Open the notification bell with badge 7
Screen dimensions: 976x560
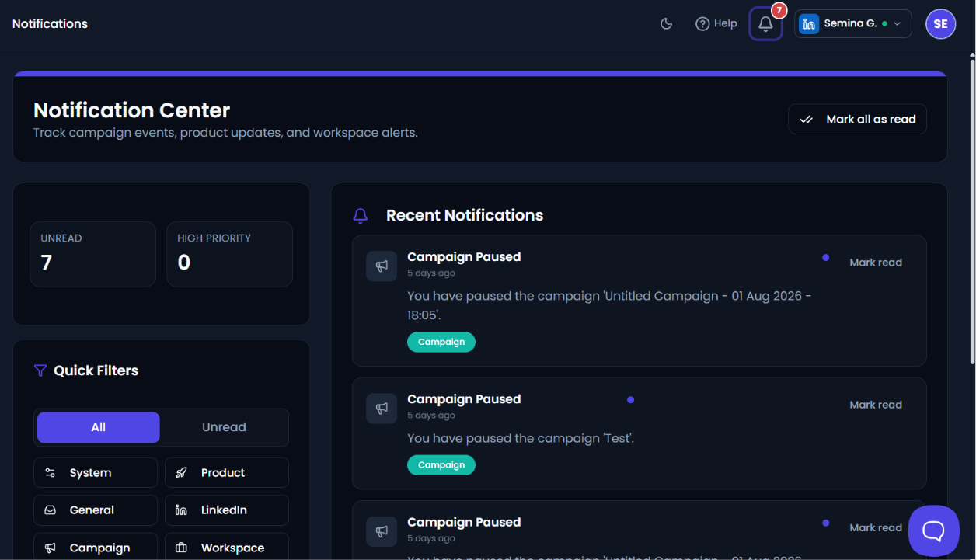pos(765,24)
